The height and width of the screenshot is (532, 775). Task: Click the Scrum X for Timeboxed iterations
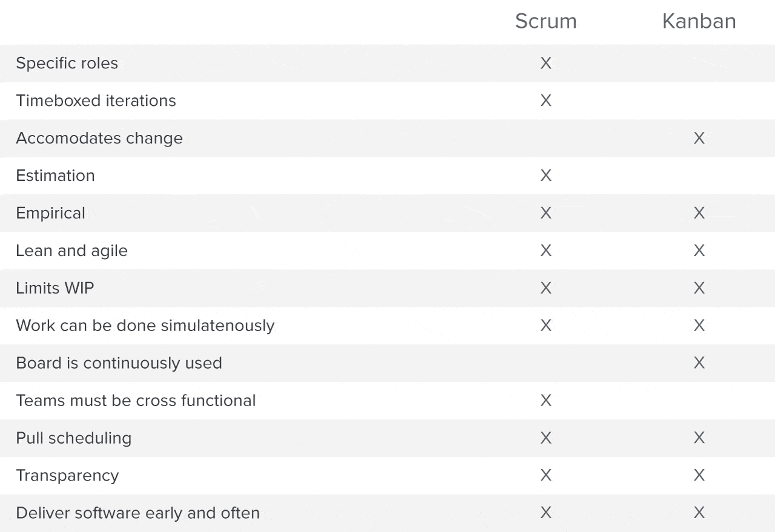click(546, 100)
